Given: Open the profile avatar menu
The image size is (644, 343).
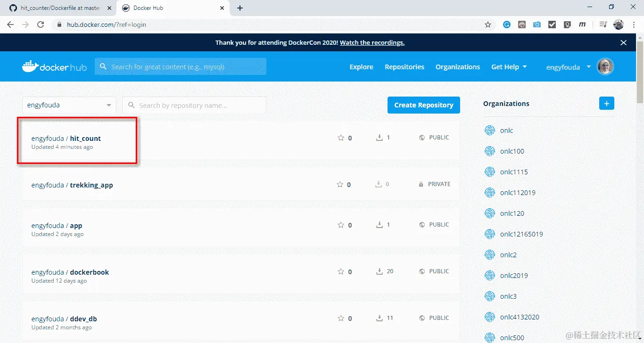Looking at the screenshot, I should point(606,66).
